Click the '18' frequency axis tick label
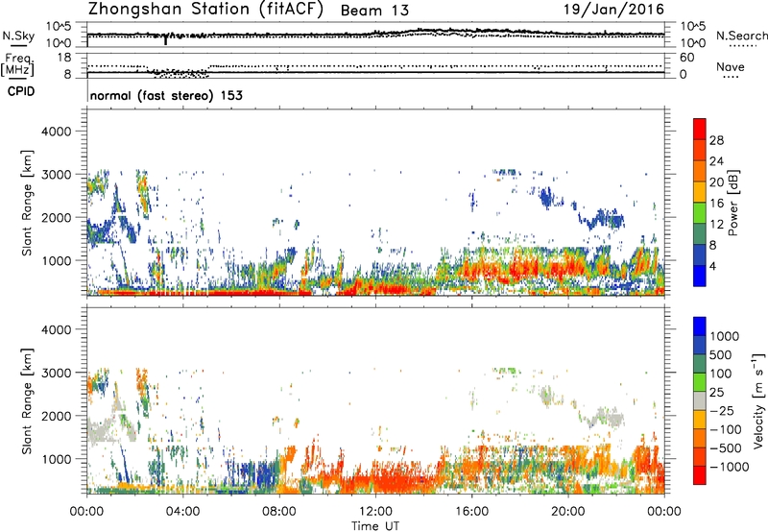768x532 pixels. pos(64,58)
